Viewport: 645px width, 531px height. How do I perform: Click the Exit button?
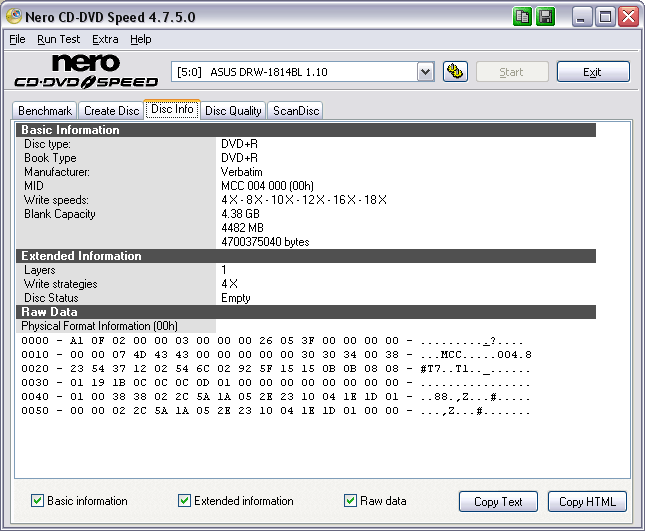point(593,72)
